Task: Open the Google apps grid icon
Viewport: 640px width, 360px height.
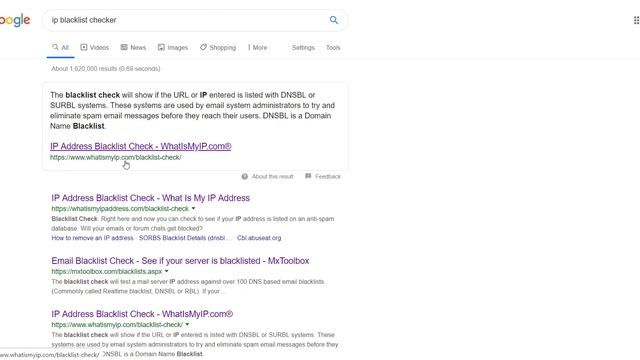Action: pos(636,20)
